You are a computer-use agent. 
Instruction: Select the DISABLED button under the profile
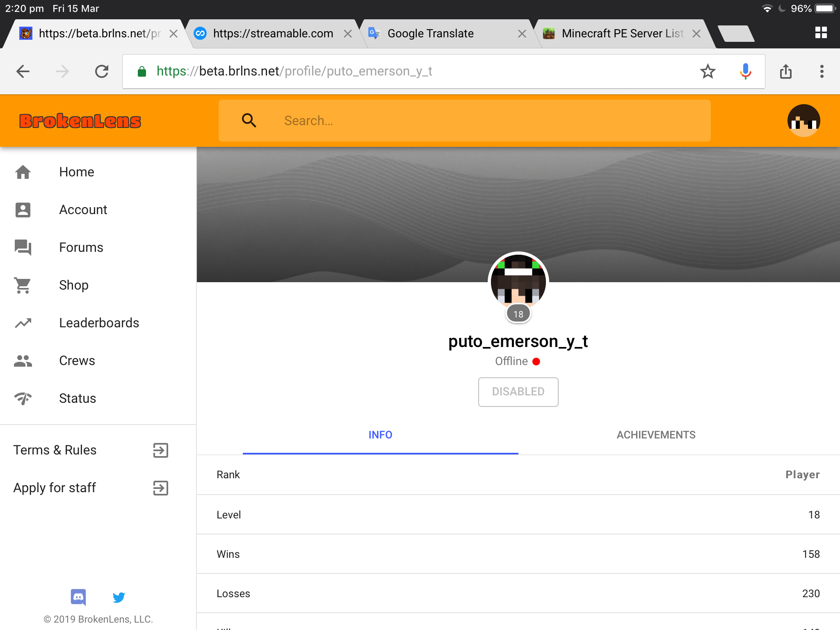click(x=518, y=392)
